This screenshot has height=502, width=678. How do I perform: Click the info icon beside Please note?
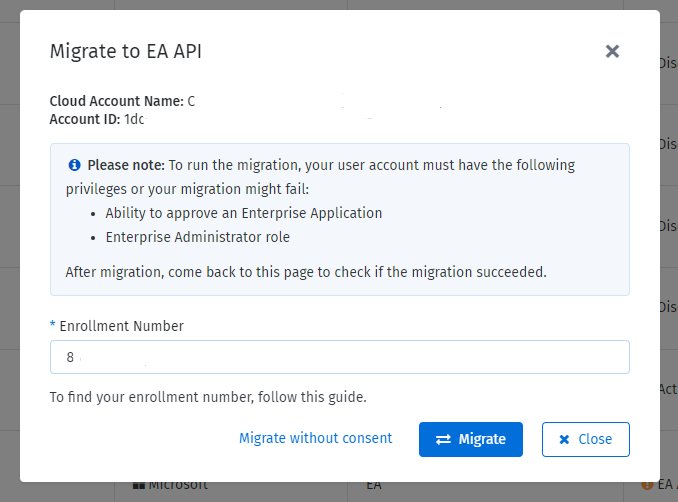(74, 165)
